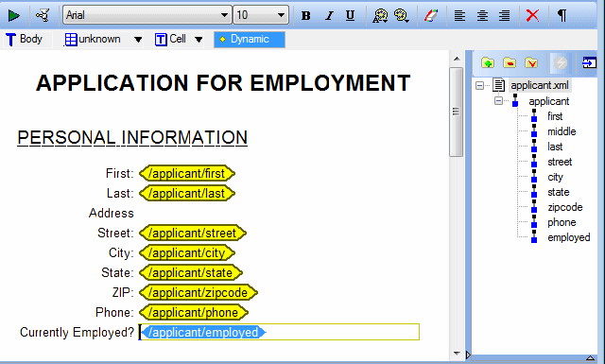Select the street element in the tree
The height and width of the screenshot is (364, 605).
[x=560, y=162]
